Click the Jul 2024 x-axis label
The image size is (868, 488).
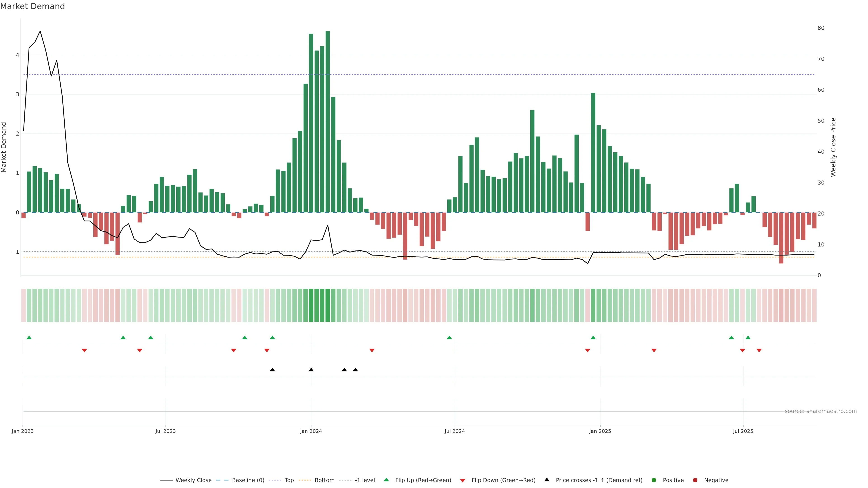tap(455, 431)
